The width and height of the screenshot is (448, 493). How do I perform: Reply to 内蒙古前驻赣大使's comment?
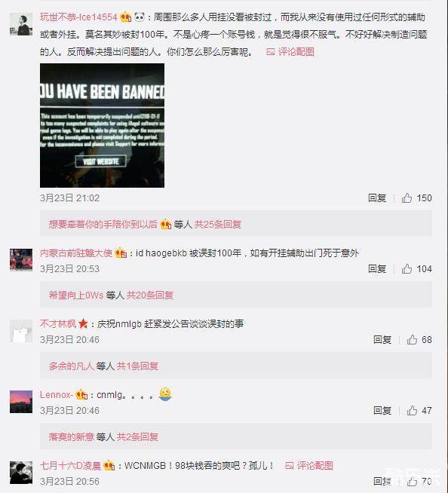tap(377, 269)
